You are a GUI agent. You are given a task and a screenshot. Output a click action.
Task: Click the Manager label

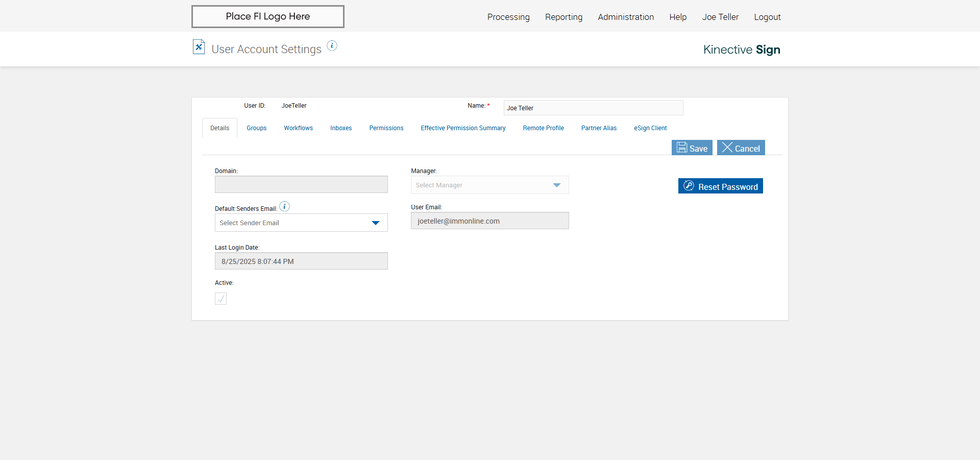(x=424, y=171)
